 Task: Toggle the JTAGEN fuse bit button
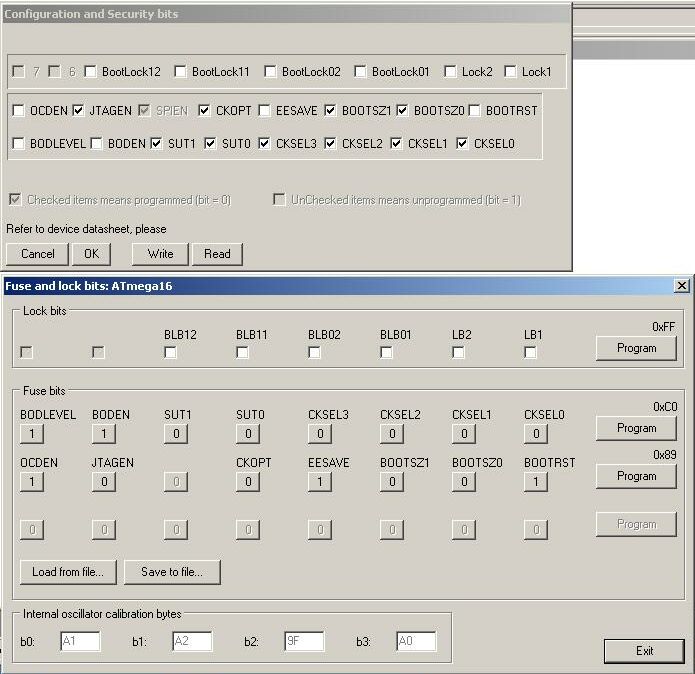(x=104, y=482)
